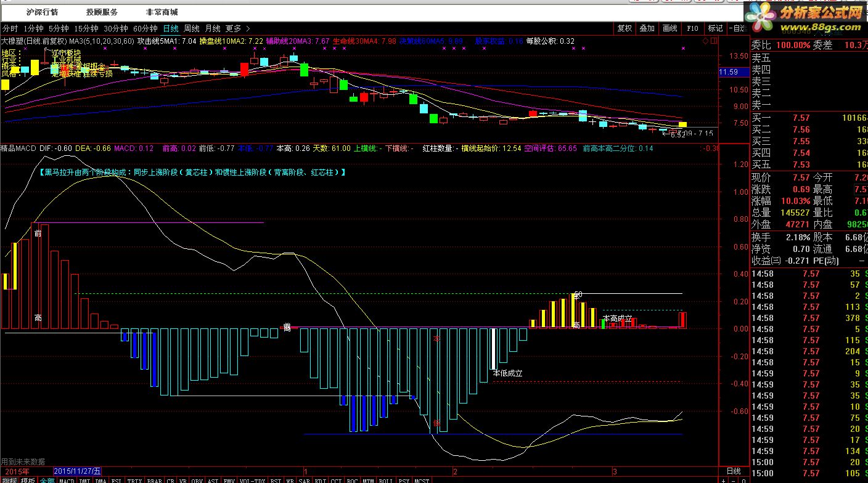
Task: Select the 1分钟 period tab
Action: (33, 28)
